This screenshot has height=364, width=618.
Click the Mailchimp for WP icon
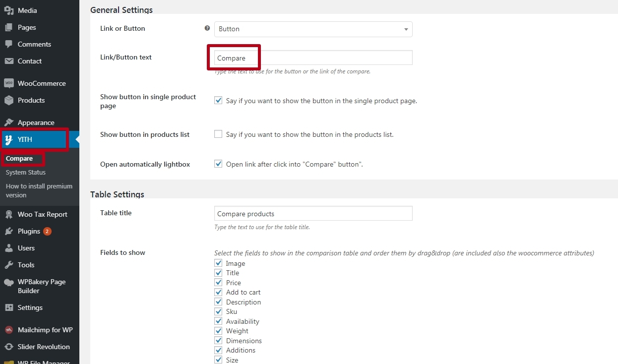tap(9, 330)
